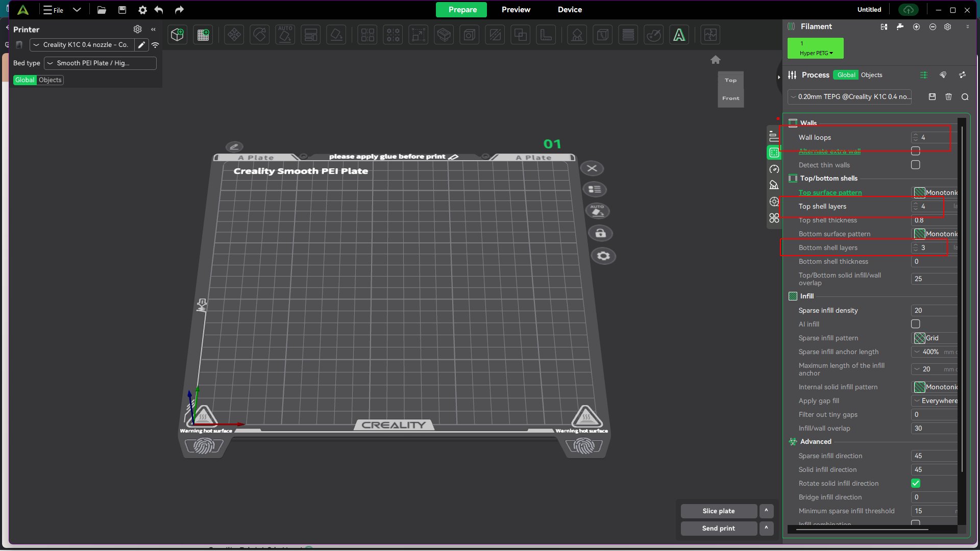This screenshot has height=551, width=980.
Task: Uncheck Rotate solid infill direction
Action: pyautogui.click(x=916, y=483)
